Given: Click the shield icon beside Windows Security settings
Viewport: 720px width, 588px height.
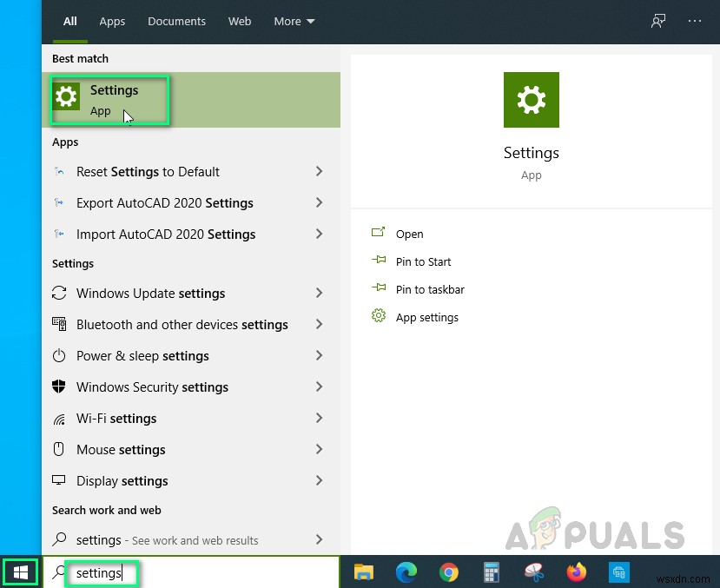Looking at the screenshot, I should tap(59, 386).
